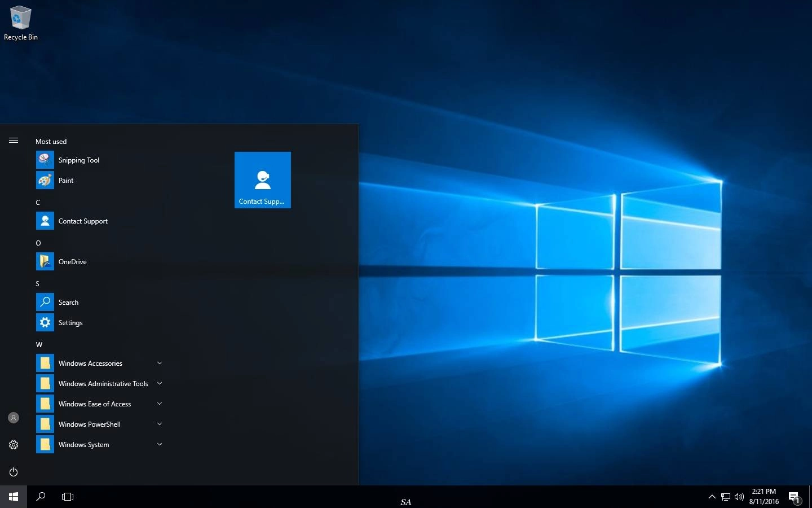Click the Contact Support pinned tile
This screenshot has width=812, height=508.
pos(263,180)
